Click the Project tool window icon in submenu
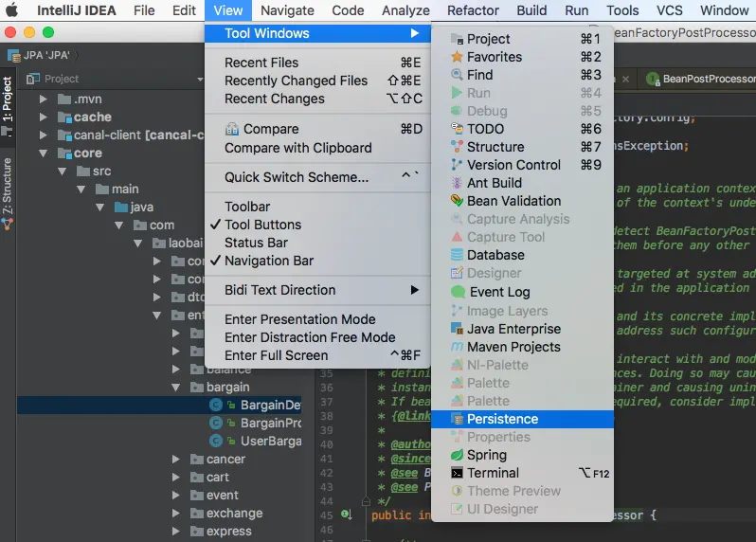Screen dimensions: 756x542 457,39
